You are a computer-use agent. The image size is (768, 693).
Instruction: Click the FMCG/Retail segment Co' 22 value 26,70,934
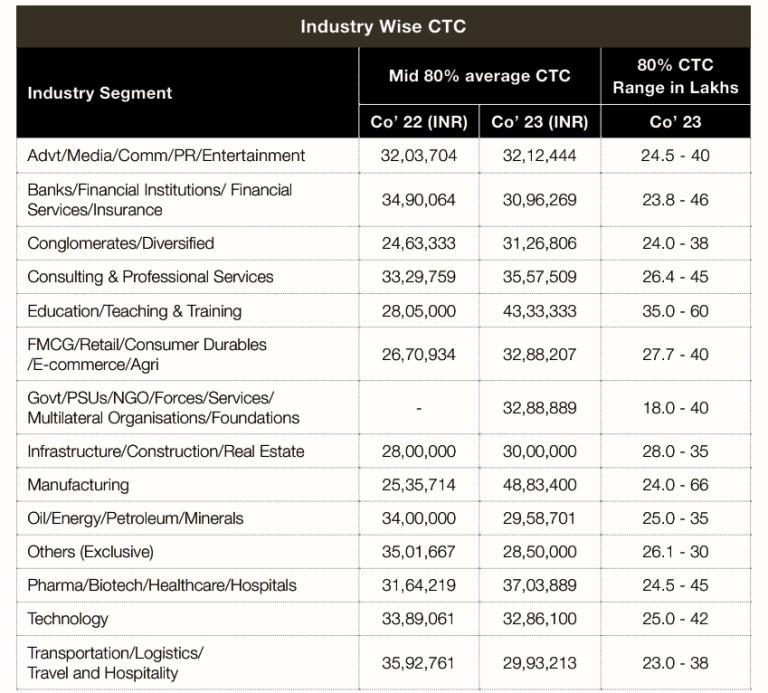(418, 354)
